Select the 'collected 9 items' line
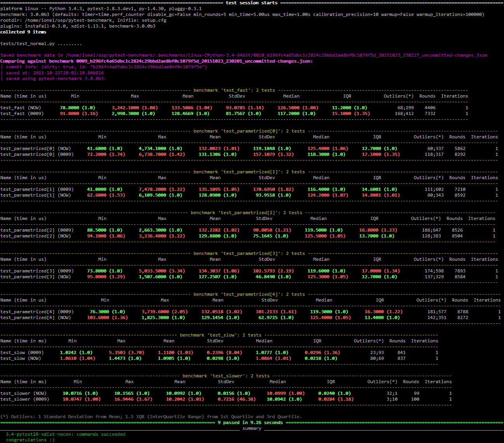The image size is (504, 443). 23,32
